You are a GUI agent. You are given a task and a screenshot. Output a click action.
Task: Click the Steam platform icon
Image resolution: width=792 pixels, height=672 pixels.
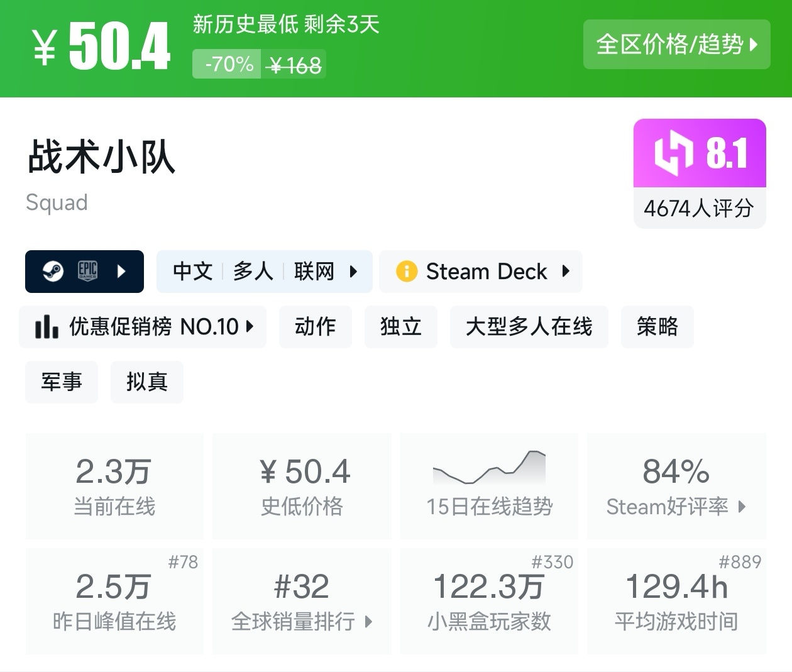click(53, 272)
